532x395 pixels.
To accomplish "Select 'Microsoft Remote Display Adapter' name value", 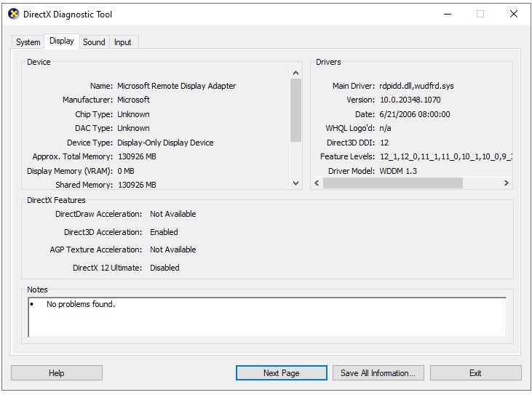I will tap(176, 86).
